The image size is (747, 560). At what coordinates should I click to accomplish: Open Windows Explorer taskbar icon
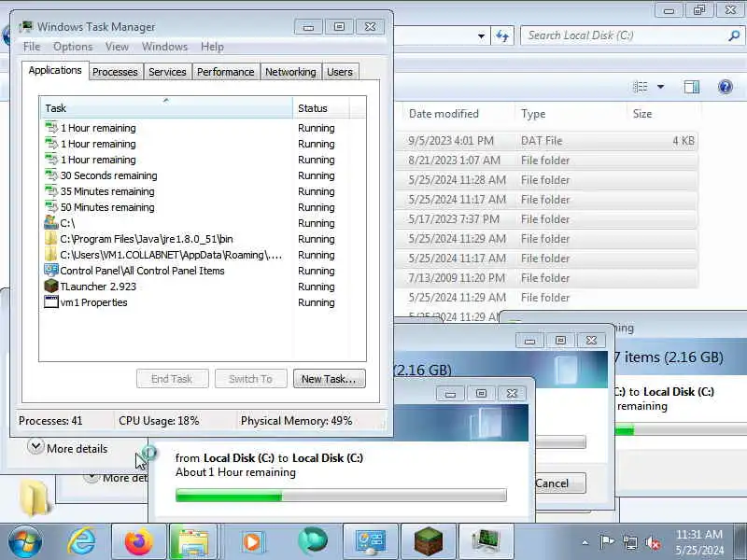pos(193,542)
